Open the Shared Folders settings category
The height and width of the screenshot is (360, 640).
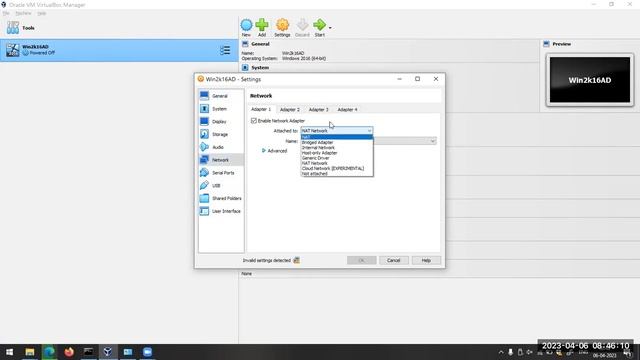(x=221, y=198)
